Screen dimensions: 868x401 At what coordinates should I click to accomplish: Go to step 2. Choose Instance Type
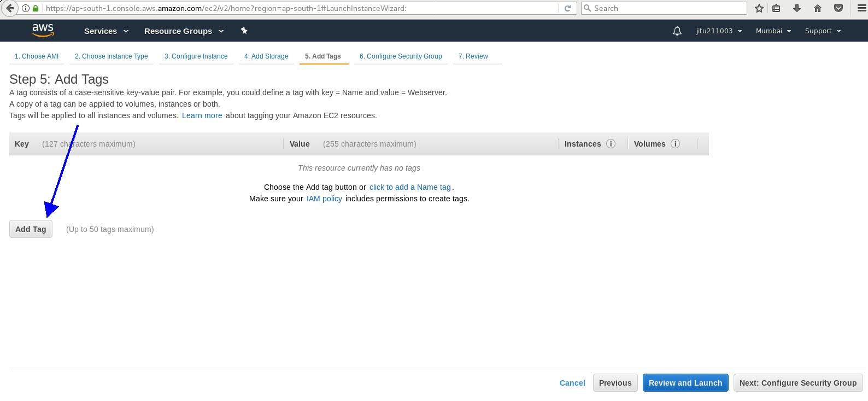click(x=112, y=56)
